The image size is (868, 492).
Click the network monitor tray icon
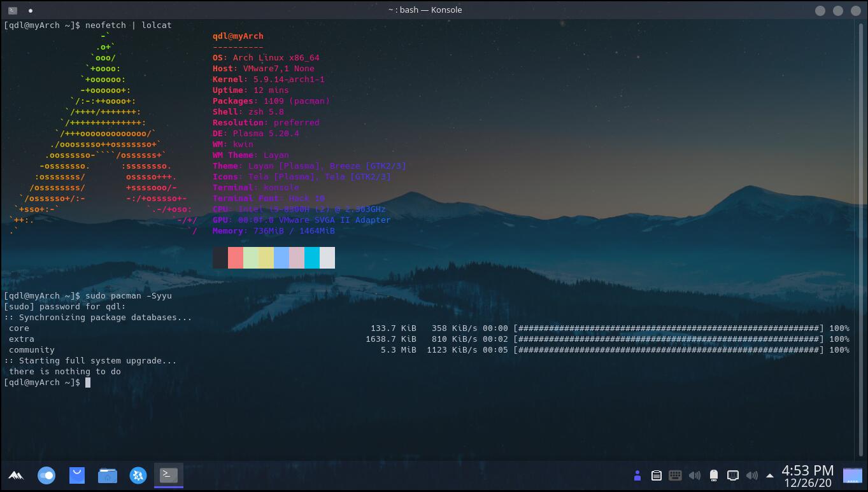click(733, 475)
